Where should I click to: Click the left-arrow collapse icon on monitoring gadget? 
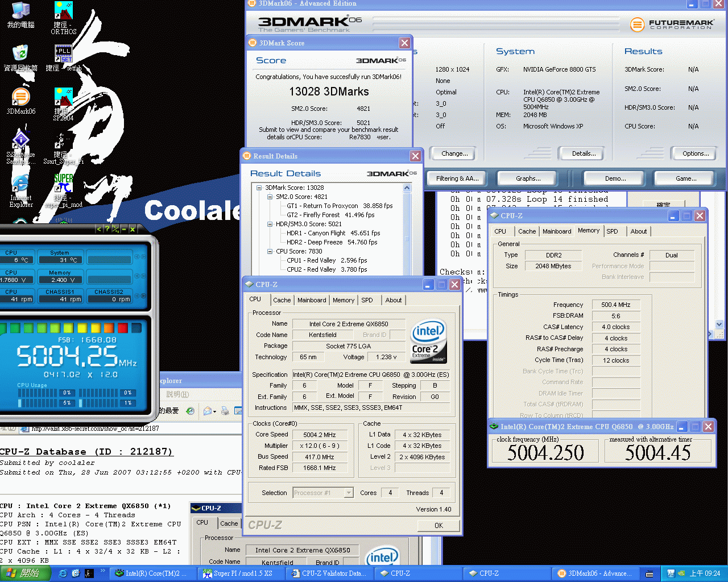click(98, 229)
